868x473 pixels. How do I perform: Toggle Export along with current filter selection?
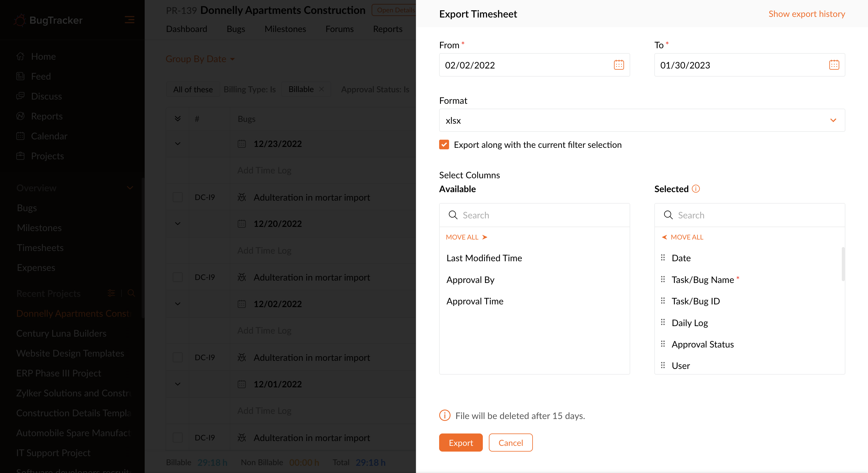[444, 144]
